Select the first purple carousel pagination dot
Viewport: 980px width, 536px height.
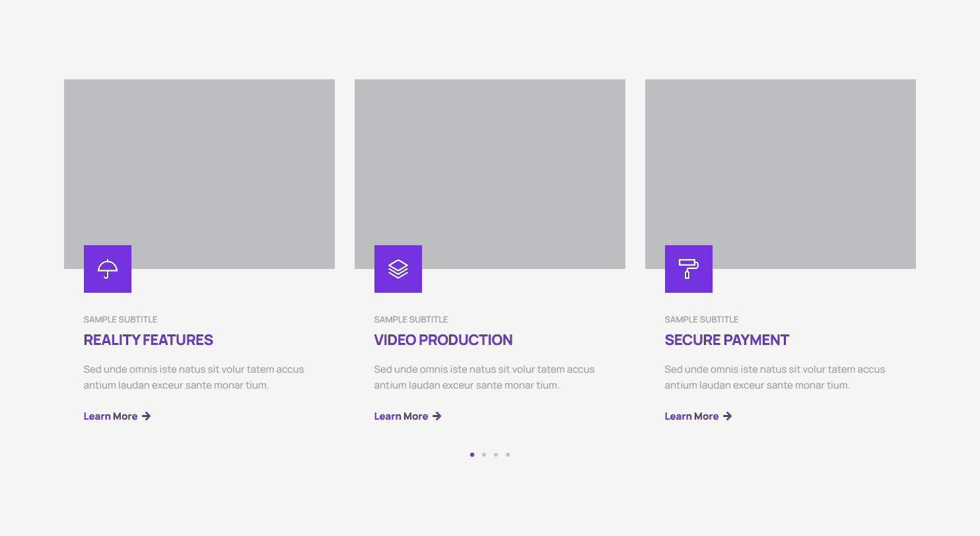coord(472,455)
